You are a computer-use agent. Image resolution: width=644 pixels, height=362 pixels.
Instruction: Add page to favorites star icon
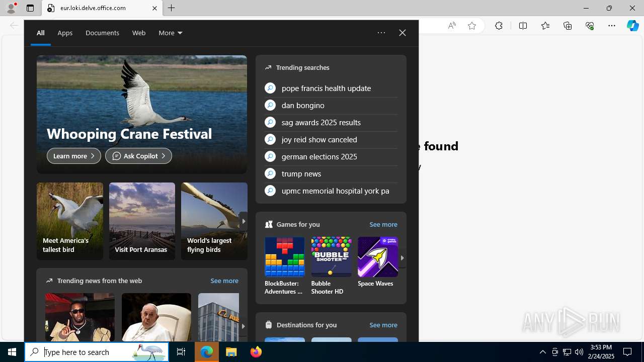click(x=472, y=26)
